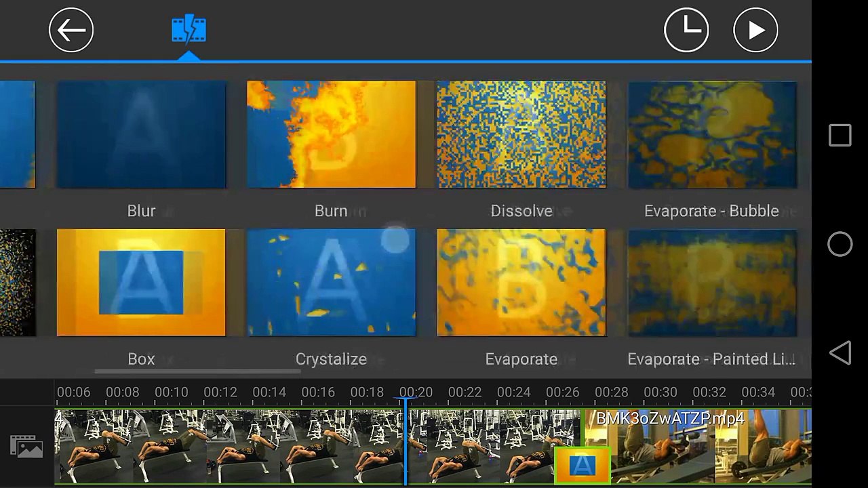This screenshot has height=488, width=868.
Task: Tap the media track icon beside timeline
Action: coord(26,447)
